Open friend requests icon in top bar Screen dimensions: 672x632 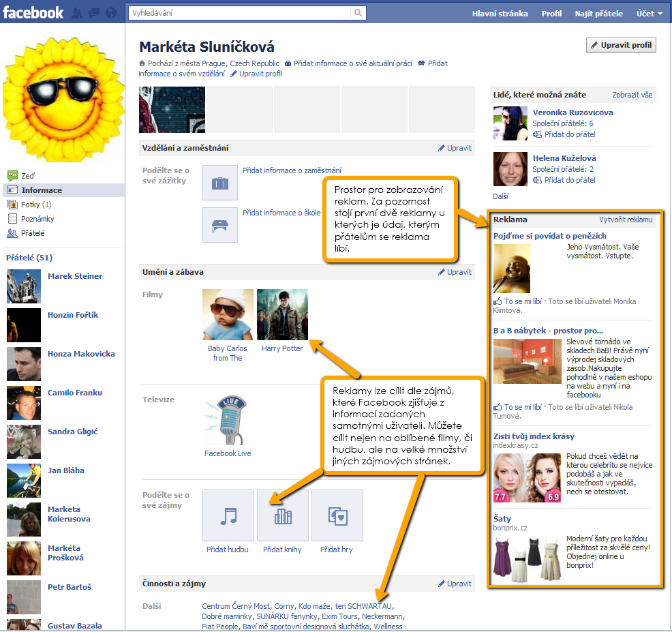click(x=77, y=13)
